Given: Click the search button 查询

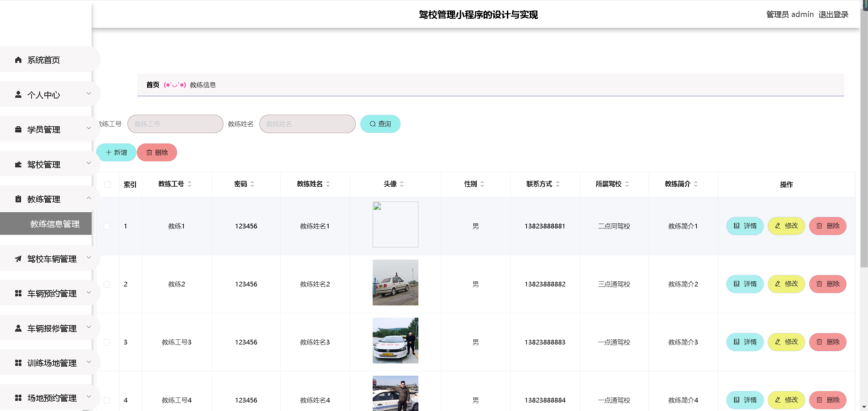Looking at the screenshot, I should [x=380, y=124].
